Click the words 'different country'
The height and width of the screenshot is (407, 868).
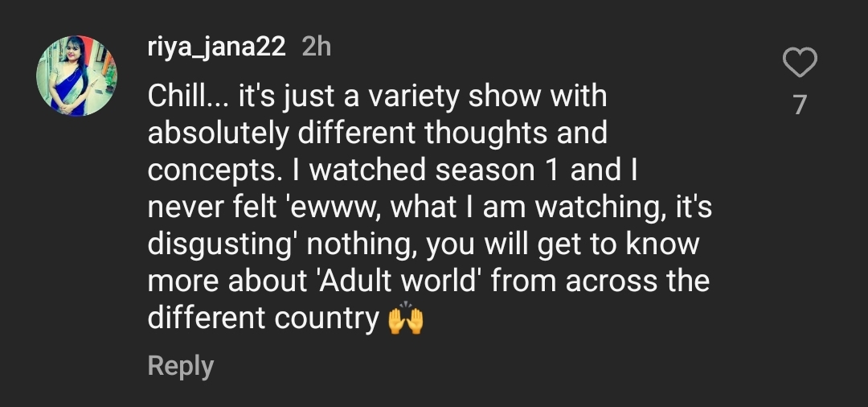[x=263, y=319]
